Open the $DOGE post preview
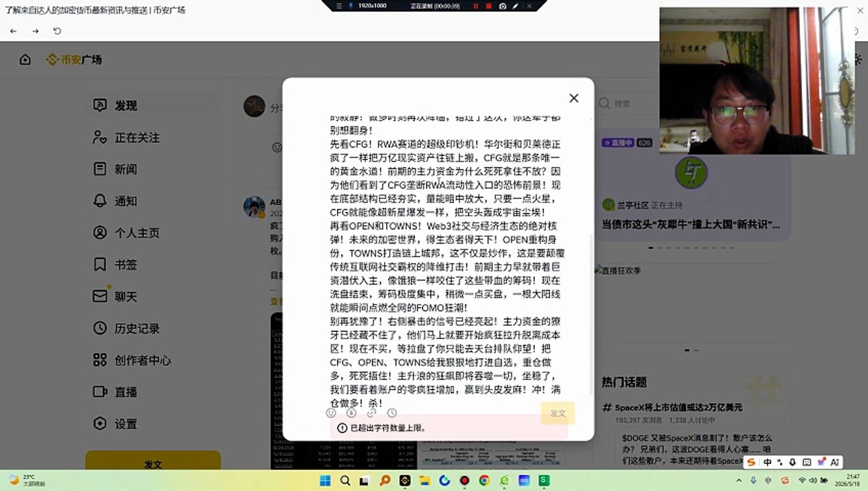 (x=697, y=449)
